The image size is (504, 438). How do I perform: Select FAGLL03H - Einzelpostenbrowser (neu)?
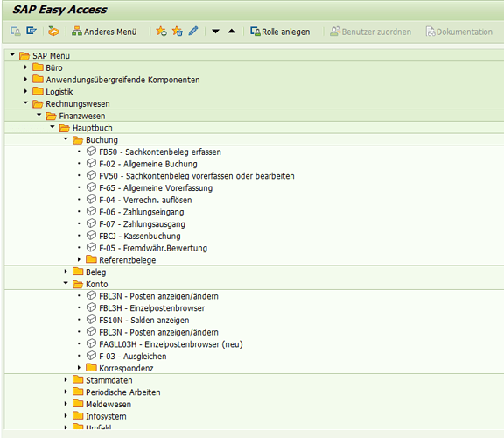pyautogui.click(x=171, y=344)
